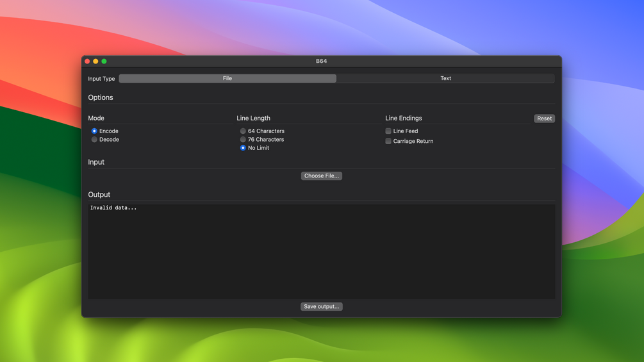Click the Options heading
The image size is (644, 362).
point(101,97)
